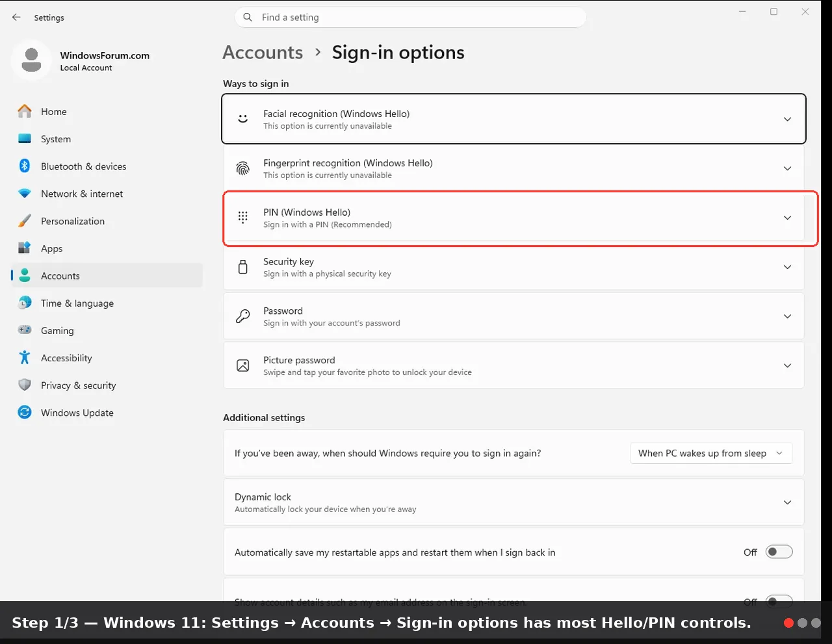Click the Personalization paintbrush icon

tap(25, 221)
